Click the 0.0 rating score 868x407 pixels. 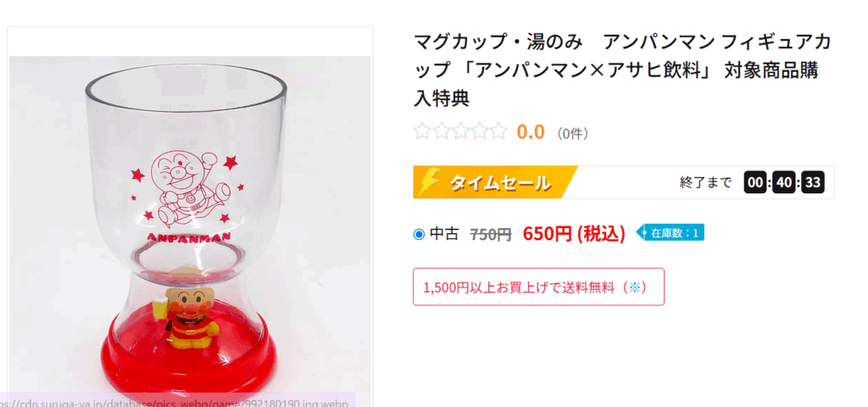pyautogui.click(x=531, y=132)
